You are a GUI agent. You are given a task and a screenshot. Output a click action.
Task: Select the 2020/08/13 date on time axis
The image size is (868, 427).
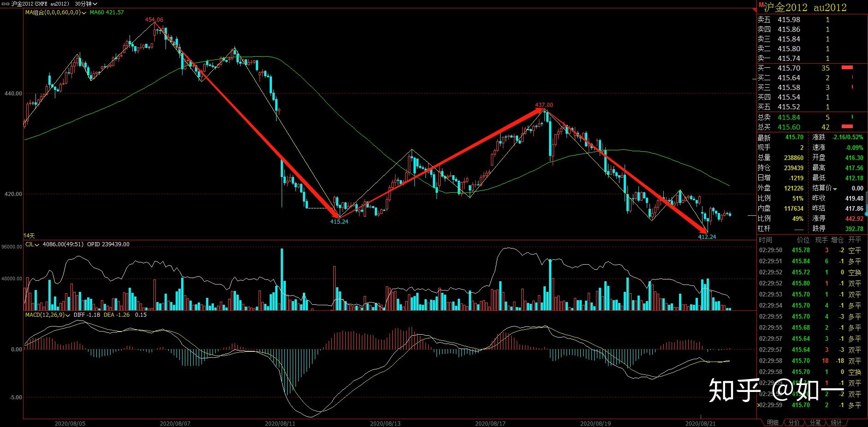click(385, 423)
